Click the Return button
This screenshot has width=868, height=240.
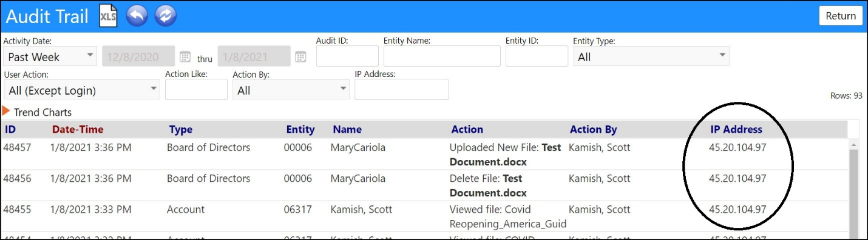pos(841,16)
